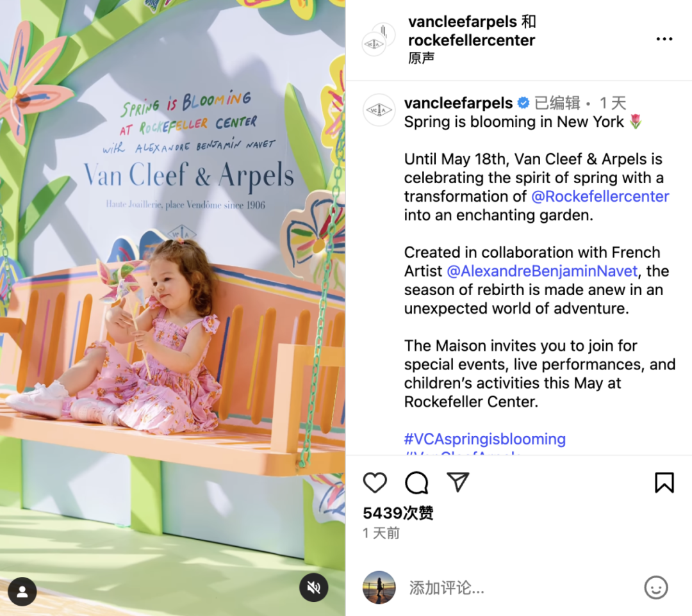Open comments via speech bubble icon
692x616 pixels.
(416, 482)
